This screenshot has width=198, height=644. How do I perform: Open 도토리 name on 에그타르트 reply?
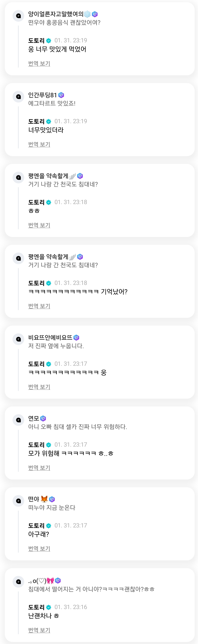(36, 121)
